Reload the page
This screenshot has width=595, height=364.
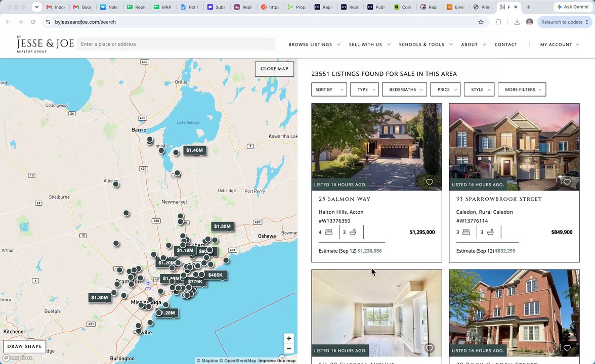click(x=33, y=22)
